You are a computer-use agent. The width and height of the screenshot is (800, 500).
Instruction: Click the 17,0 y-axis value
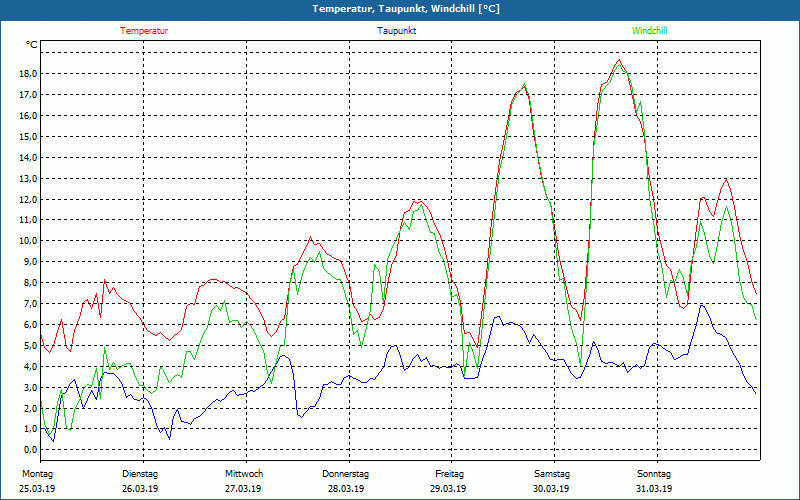tap(28, 94)
